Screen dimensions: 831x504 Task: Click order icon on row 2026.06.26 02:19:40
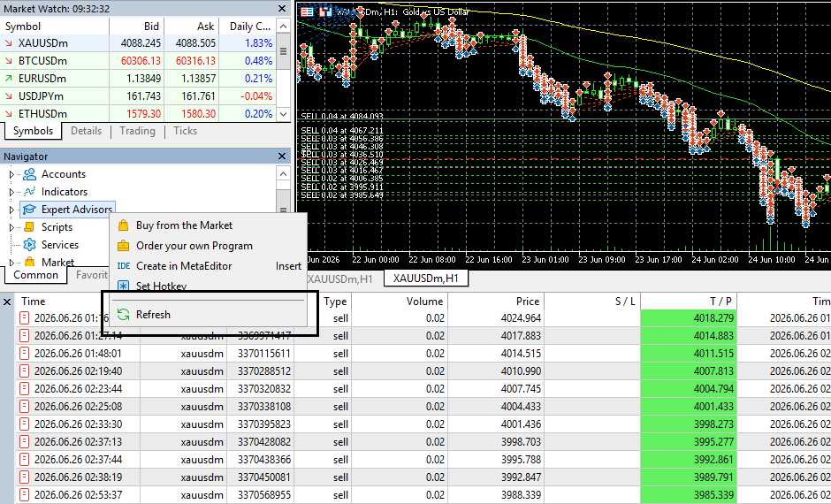coord(24,371)
